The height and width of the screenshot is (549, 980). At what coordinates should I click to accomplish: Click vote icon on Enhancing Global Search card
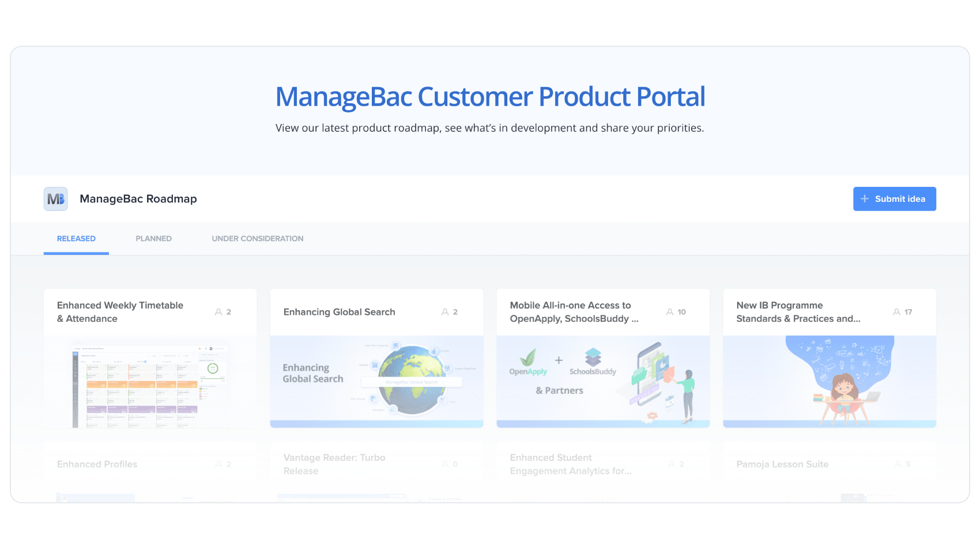point(445,312)
